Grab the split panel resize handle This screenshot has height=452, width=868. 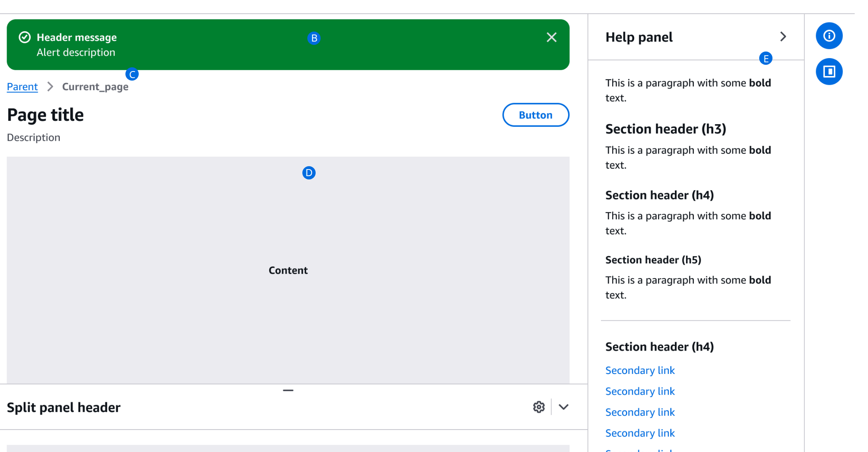click(288, 391)
